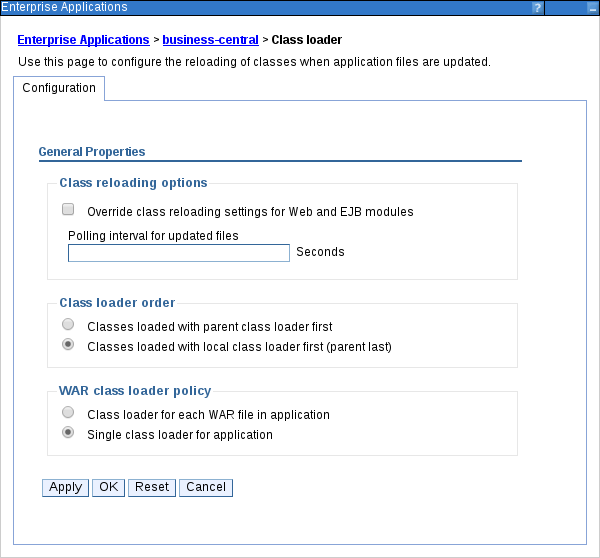This screenshot has width=600, height=558.
Task: Focus the polling interval input field
Action: (178, 253)
